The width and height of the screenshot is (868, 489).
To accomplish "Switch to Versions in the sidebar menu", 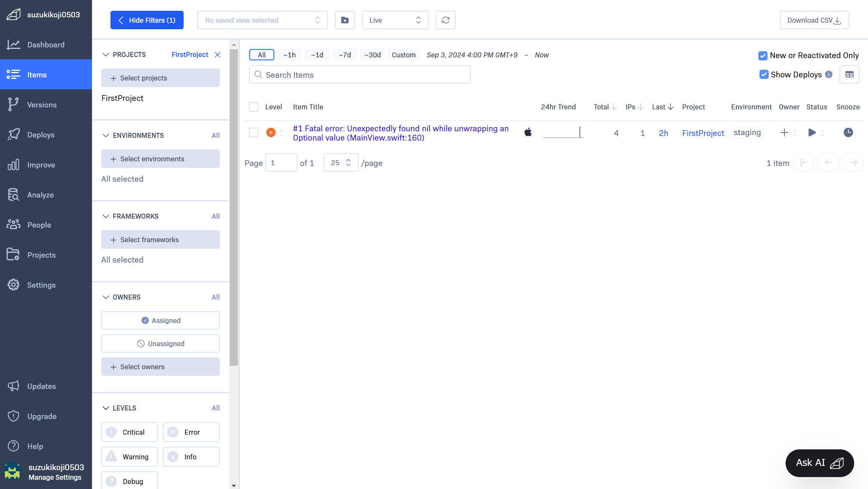I will pos(42,105).
